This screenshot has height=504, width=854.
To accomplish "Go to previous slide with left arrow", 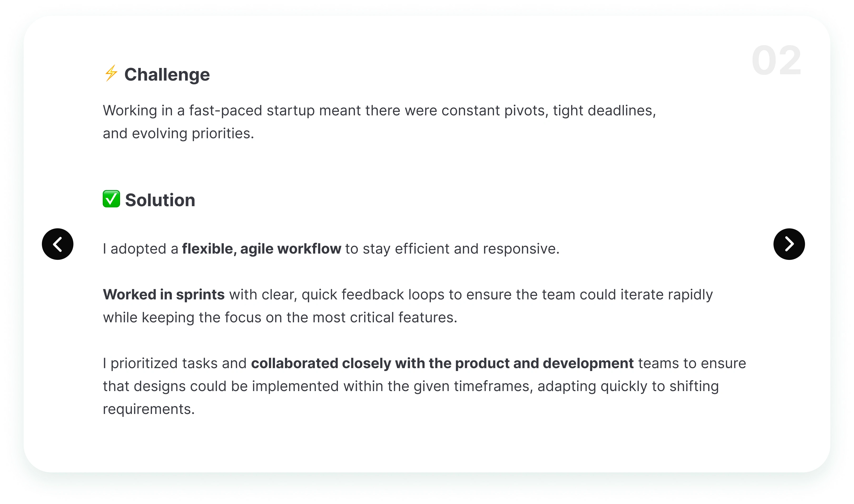I will 58,244.
